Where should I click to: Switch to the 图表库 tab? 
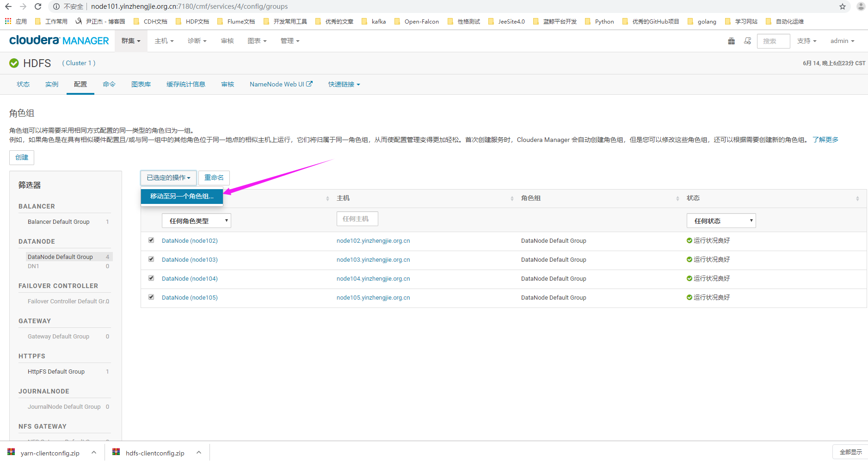(x=141, y=84)
